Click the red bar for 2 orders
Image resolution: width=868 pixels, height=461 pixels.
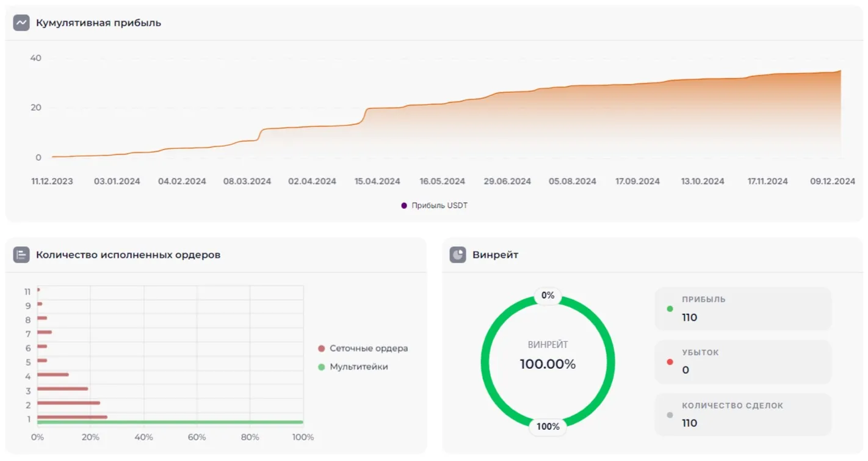(x=68, y=403)
